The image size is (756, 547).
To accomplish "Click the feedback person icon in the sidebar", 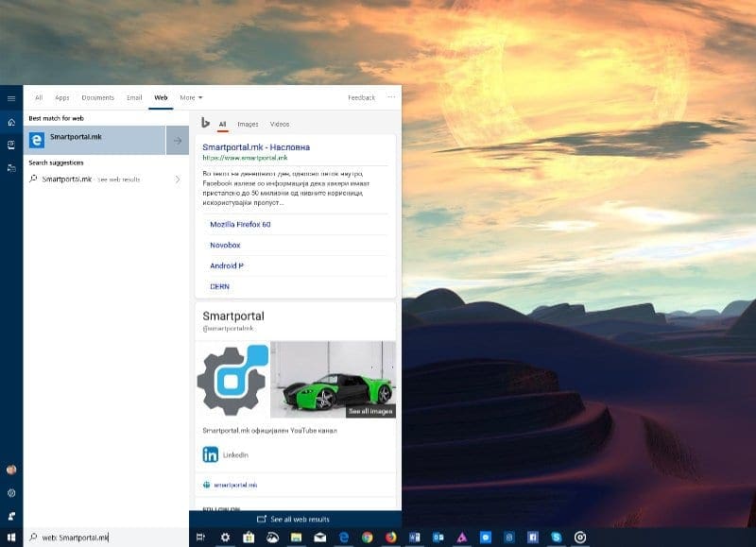I will tap(11, 516).
